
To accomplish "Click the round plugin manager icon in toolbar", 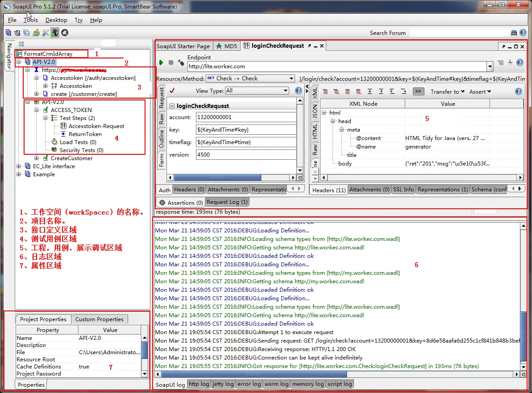I will point(65,33).
